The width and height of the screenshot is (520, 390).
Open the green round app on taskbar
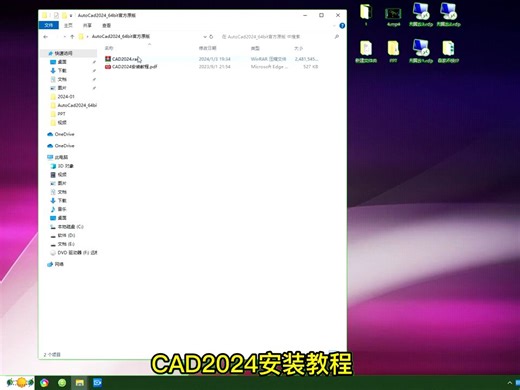62,383
